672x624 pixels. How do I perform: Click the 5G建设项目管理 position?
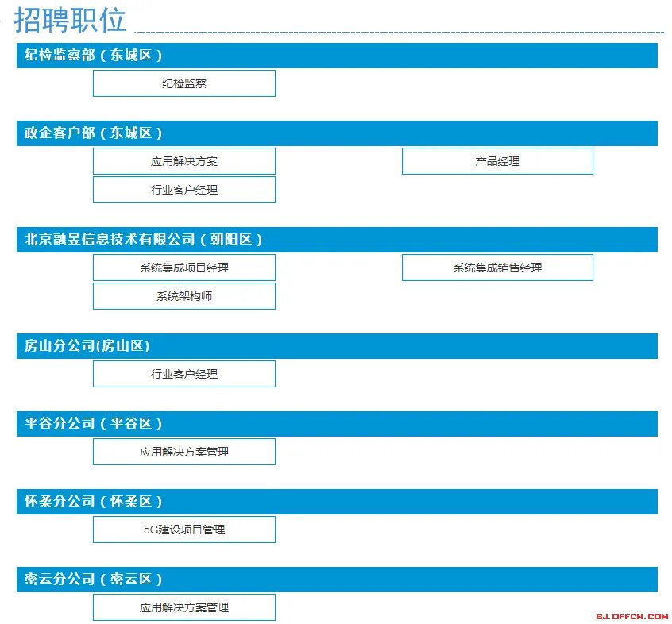coord(183,529)
